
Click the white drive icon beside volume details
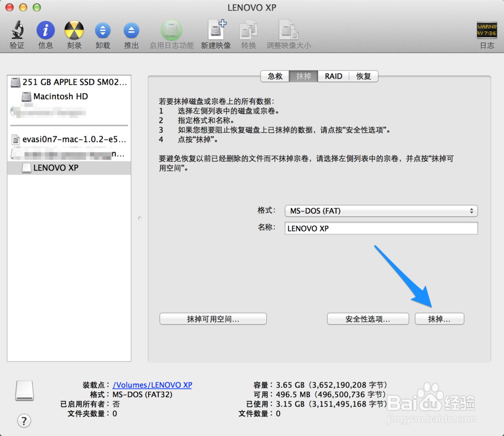coord(24,391)
